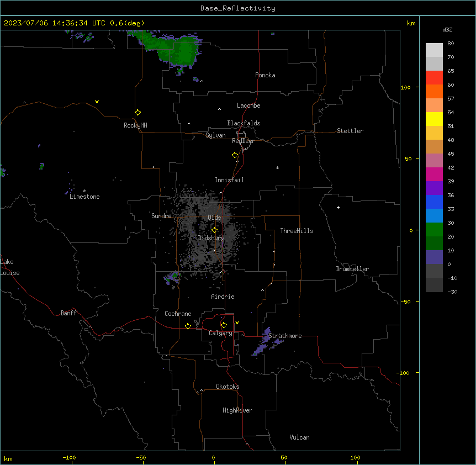The height and width of the screenshot is (465, 476).
Task: Click the Lake Louise label
Action: click(x=10, y=267)
